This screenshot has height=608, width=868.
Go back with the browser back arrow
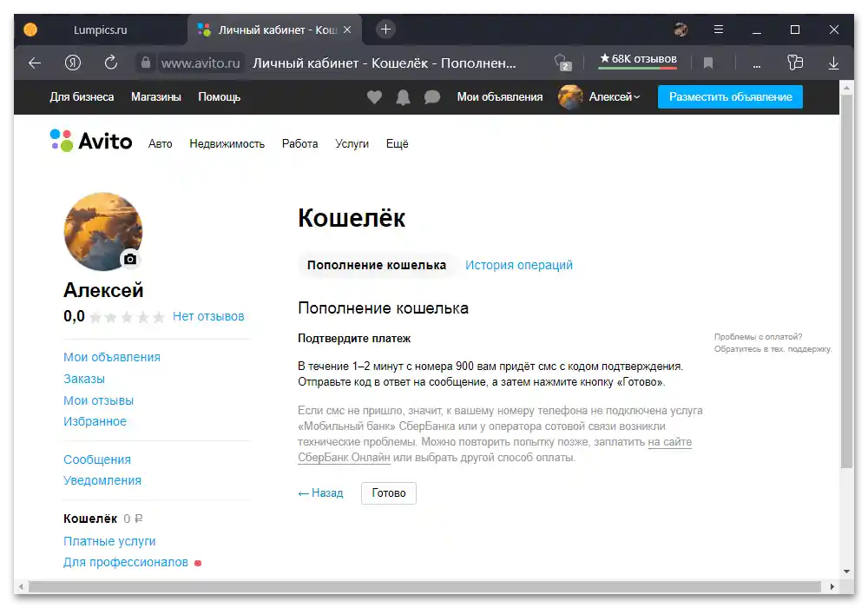35,63
